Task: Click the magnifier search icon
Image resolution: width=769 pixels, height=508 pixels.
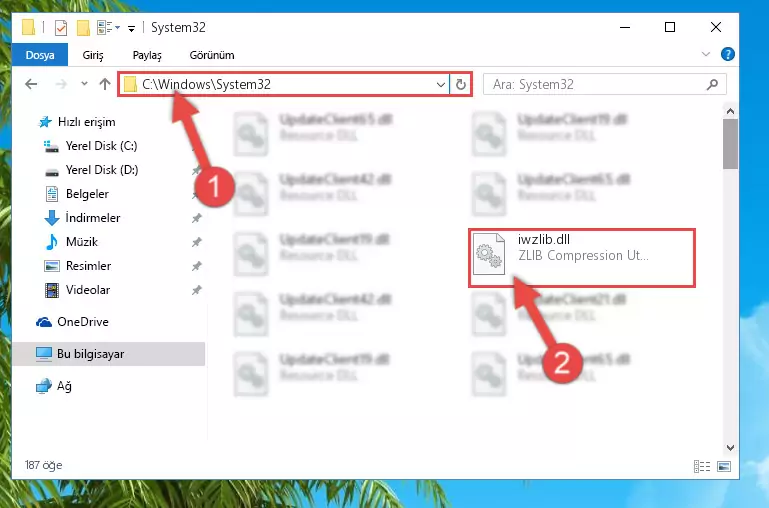Action: (712, 84)
